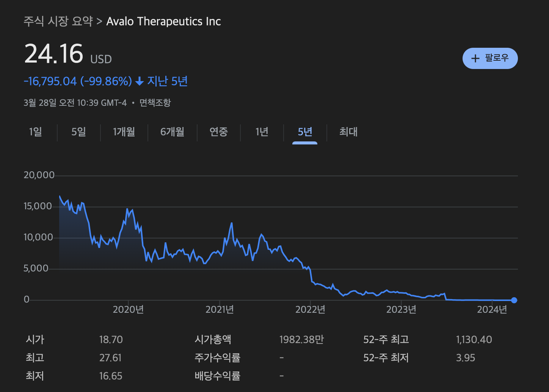Click the 24.16 price value
The image size is (549, 392).
click(x=53, y=53)
